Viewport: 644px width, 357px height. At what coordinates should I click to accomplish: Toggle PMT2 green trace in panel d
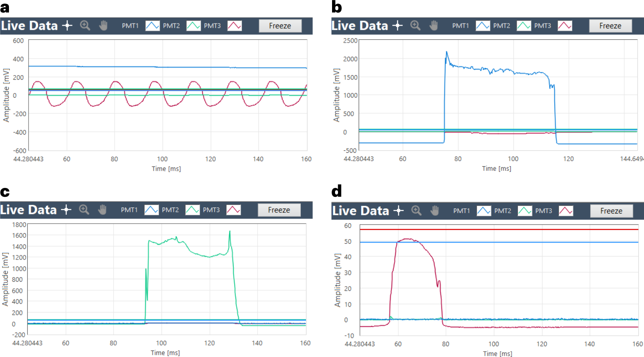coord(525,211)
